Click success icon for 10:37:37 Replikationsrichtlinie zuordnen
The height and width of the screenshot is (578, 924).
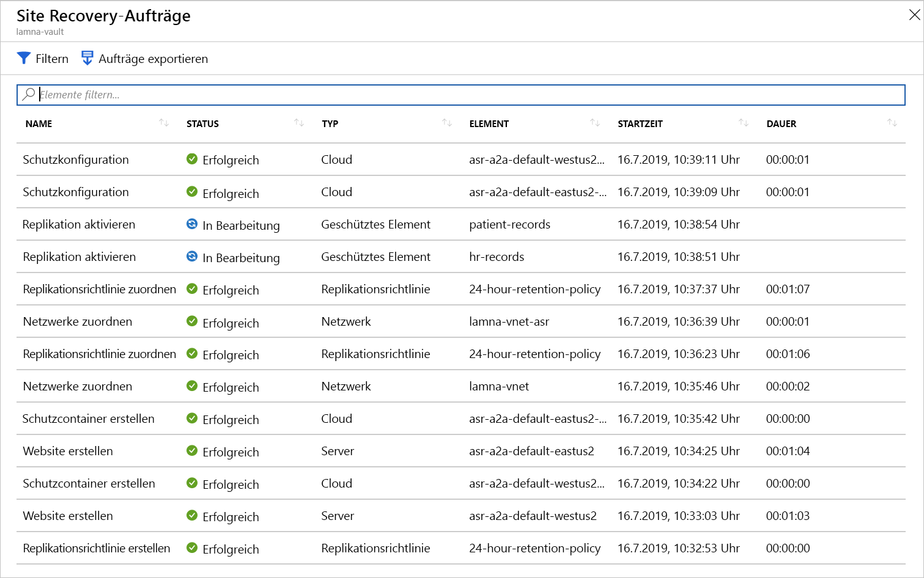(x=192, y=288)
